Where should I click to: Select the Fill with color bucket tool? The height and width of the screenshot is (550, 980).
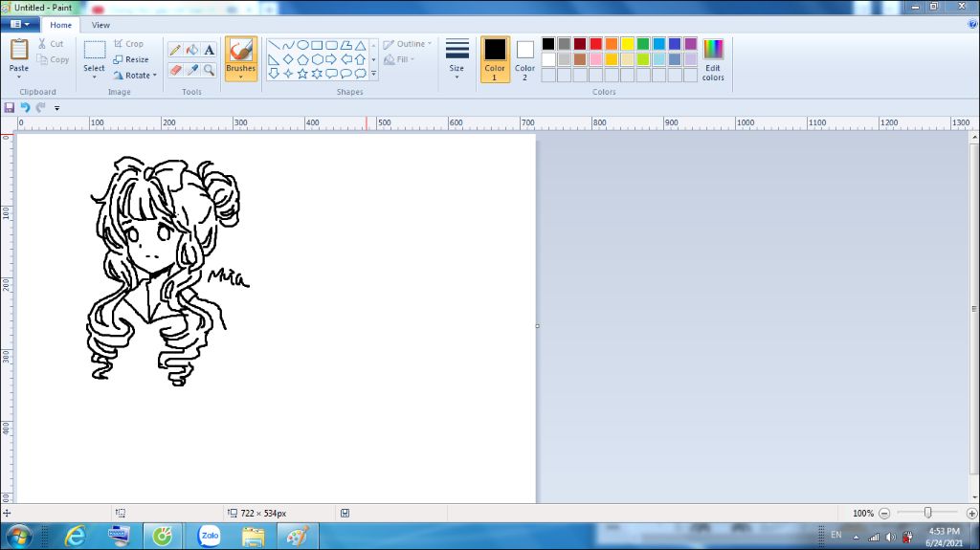tap(192, 50)
